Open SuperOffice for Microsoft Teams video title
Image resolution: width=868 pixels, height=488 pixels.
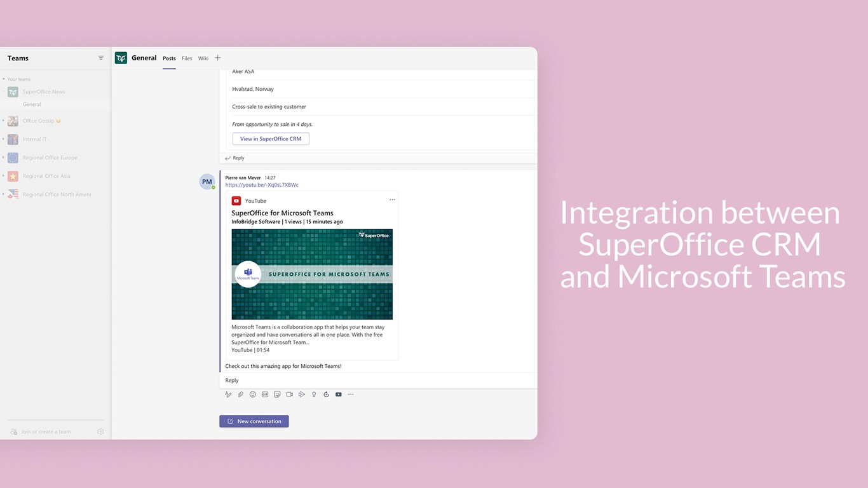[282, 213]
